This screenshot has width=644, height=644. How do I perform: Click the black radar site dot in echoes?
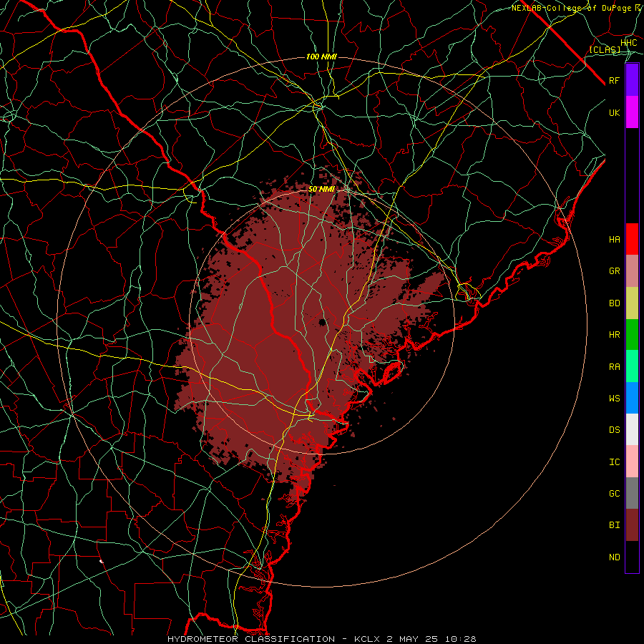[323, 322]
